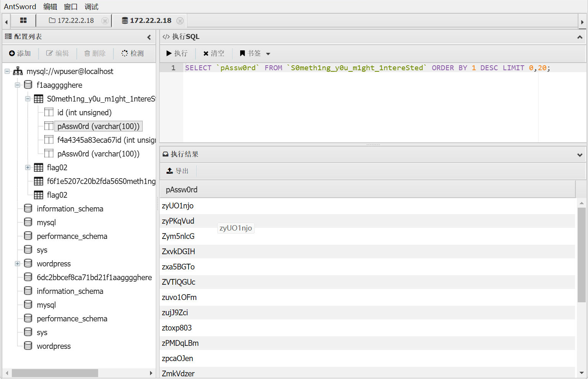588x379 pixels.
Task: Click the pAssw0rd result column header
Action: [x=367, y=190]
